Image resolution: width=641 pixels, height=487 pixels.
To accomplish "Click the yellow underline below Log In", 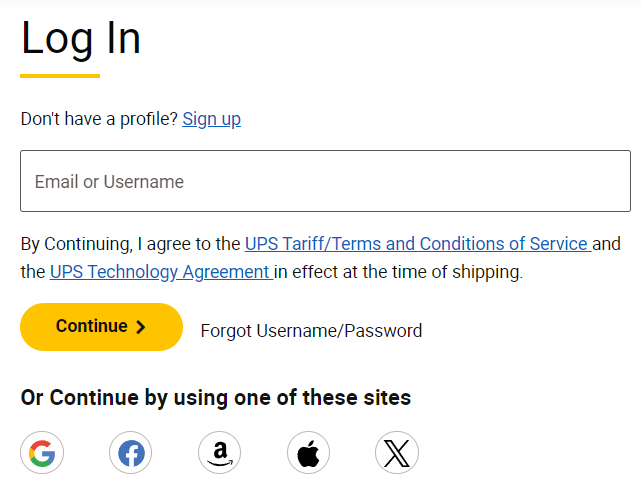I will 60,75.
